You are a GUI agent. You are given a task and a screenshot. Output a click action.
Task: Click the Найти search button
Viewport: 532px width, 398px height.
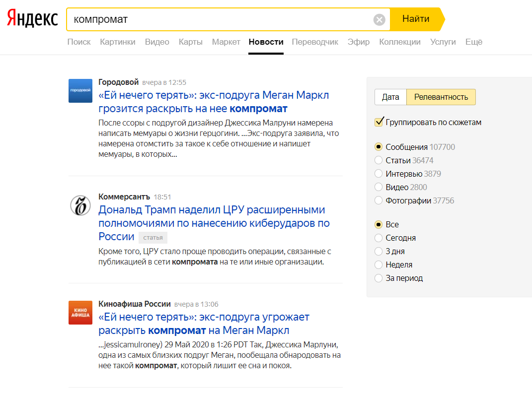(417, 19)
